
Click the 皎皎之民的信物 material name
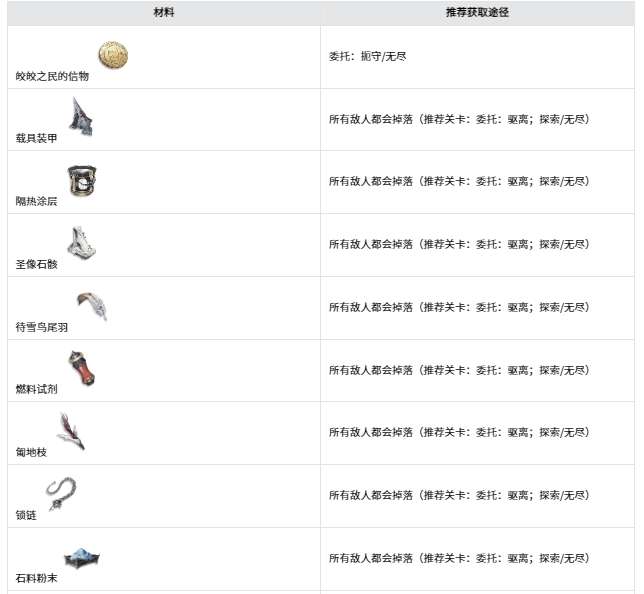coord(52,76)
